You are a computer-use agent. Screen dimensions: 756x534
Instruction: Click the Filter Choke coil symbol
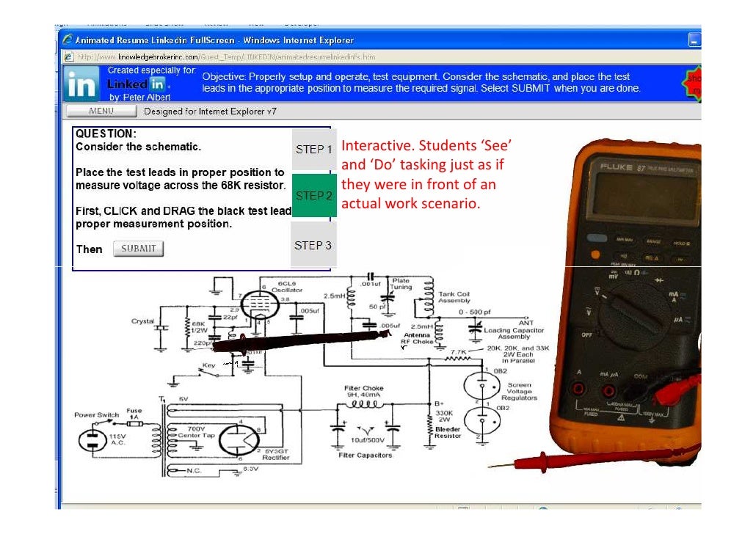tap(364, 404)
